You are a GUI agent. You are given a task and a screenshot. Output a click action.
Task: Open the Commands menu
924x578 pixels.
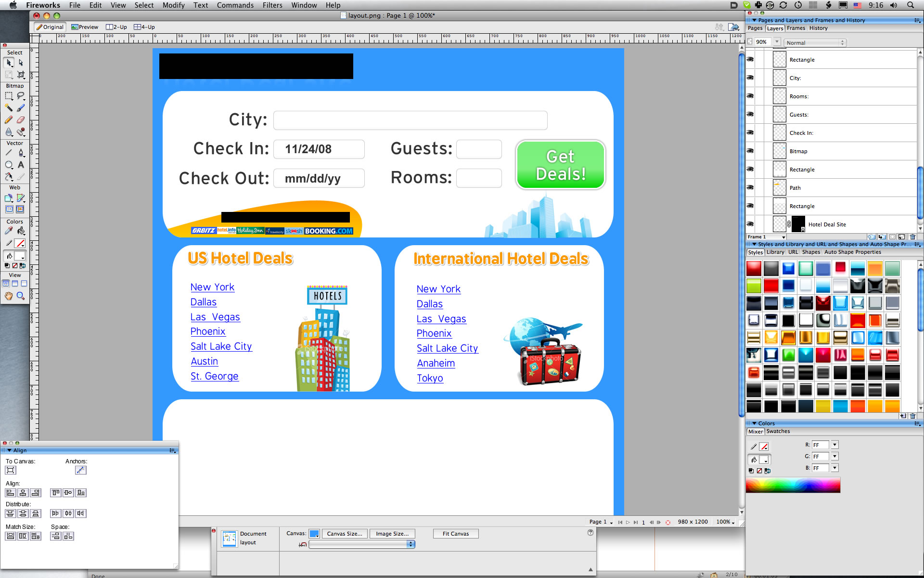point(235,5)
